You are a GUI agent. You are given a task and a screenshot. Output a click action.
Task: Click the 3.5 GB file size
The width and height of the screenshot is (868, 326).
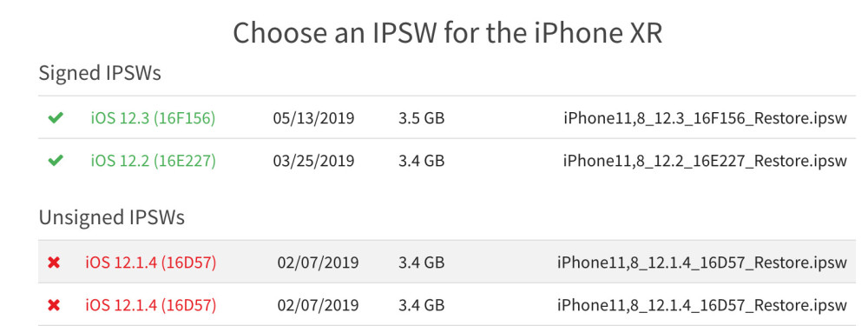[x=421, y=118]
